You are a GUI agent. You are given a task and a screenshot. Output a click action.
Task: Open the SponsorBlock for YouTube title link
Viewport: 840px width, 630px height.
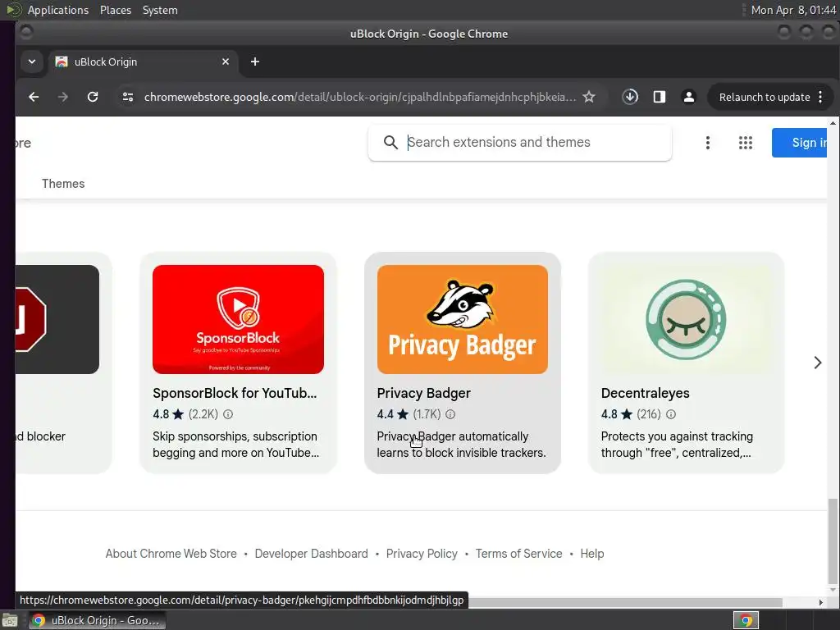(x=235, y=393)
